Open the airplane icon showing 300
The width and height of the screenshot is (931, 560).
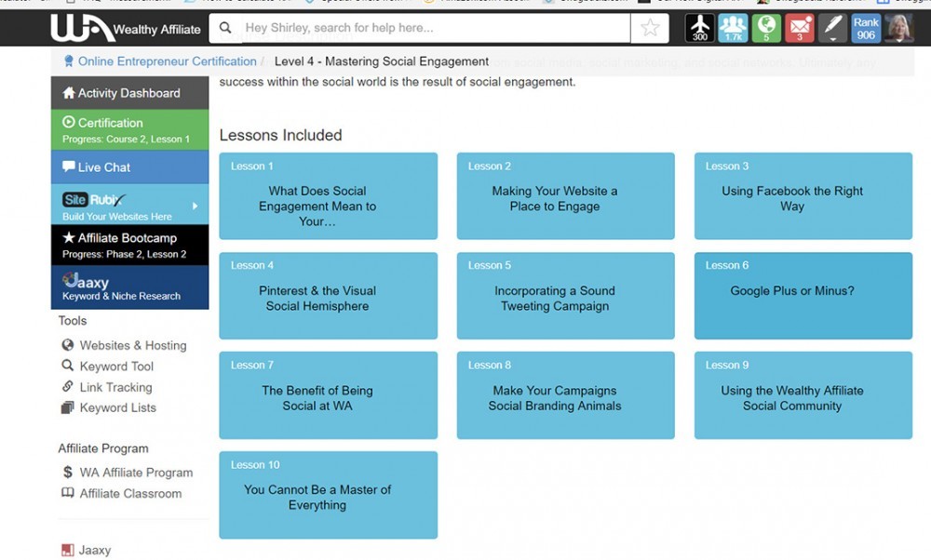click(700, 28)
